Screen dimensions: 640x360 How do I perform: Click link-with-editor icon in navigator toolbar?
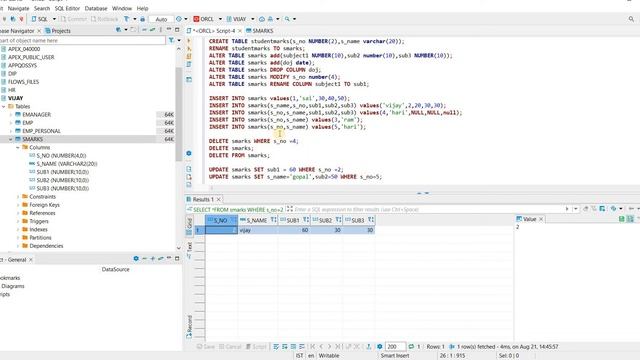coord(152,30)
